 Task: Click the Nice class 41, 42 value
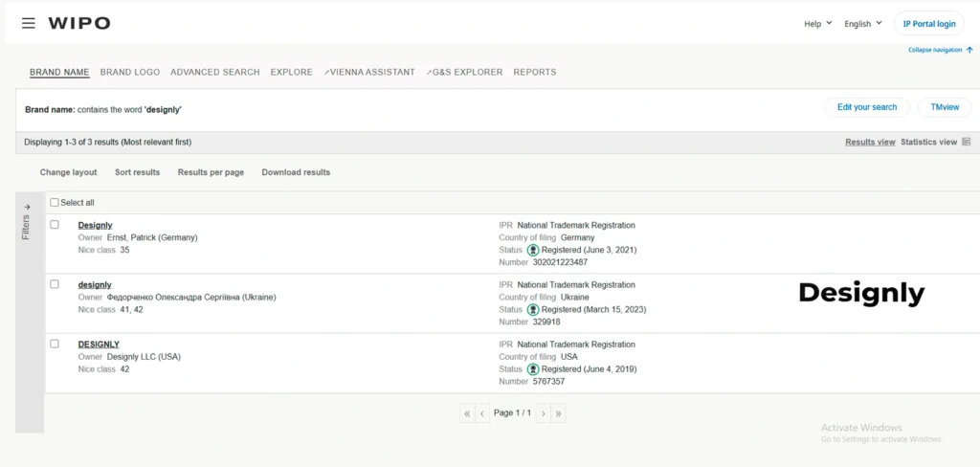click(131, 309)
